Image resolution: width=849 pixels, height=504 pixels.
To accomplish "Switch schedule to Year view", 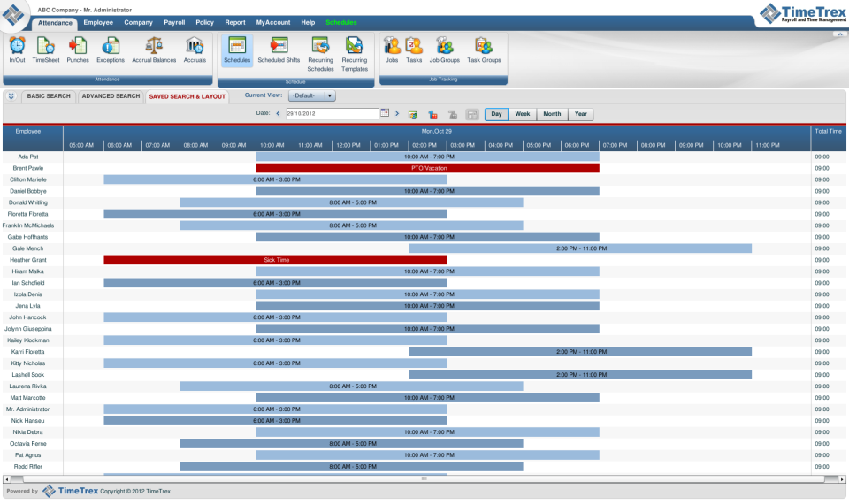I will [581, 114].
